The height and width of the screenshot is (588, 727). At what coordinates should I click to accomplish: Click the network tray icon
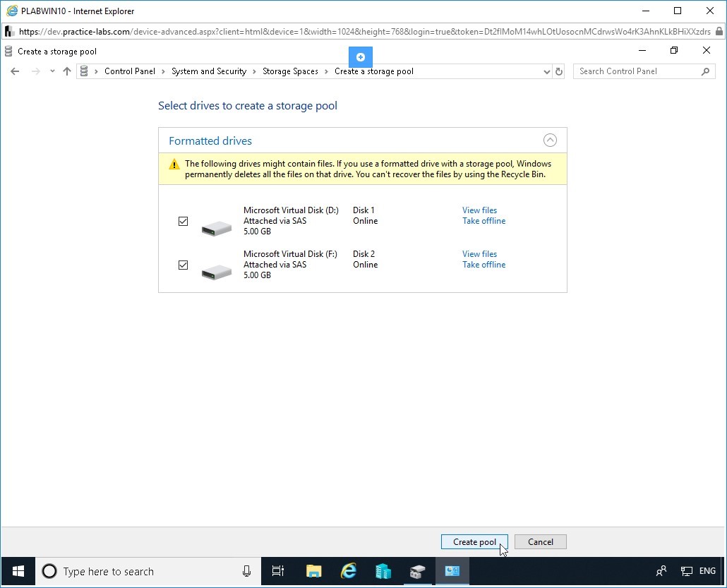(x=686, y=571)
